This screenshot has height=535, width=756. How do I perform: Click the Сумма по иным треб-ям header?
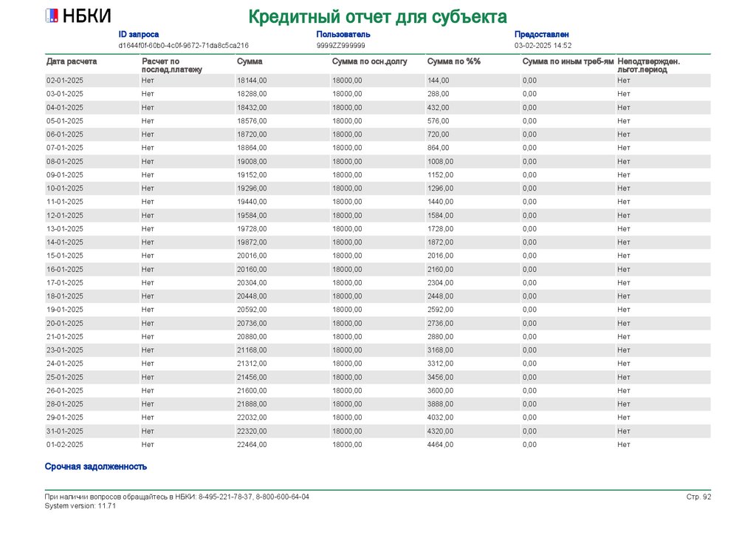(x=568, y=61)
